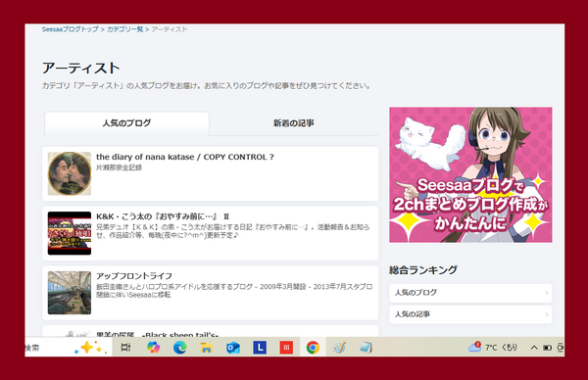Switch to the 新着の記事 tab
Image resolution: width=588 pixels, height=380 pixels.
pos(294,123)
